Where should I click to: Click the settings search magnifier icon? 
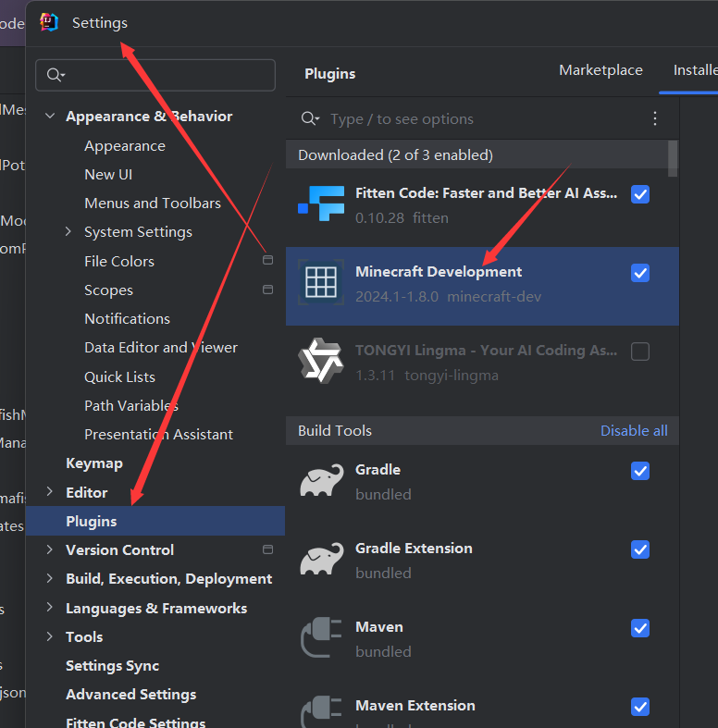click(x=56, y=75)
